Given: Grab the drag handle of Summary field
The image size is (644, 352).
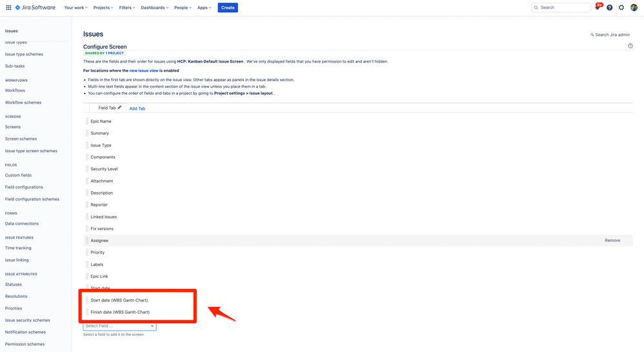Looking at the screenshot, I should [x=87, y=133].
